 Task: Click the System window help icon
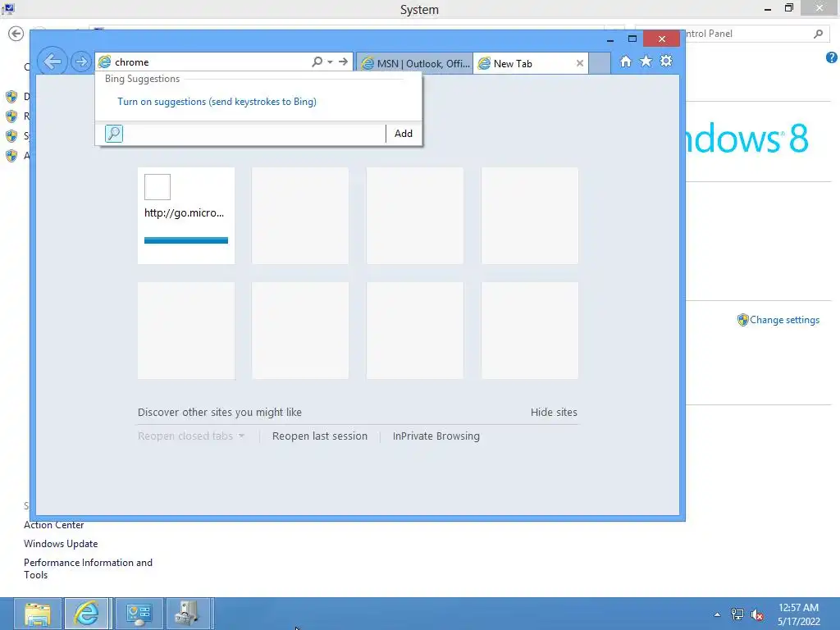click(832, 57)
